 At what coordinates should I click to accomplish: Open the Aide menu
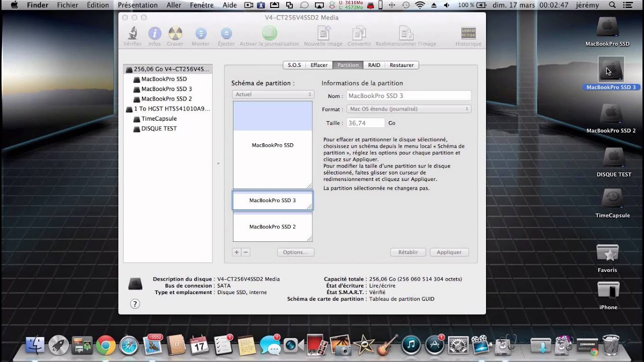[229, 5]
